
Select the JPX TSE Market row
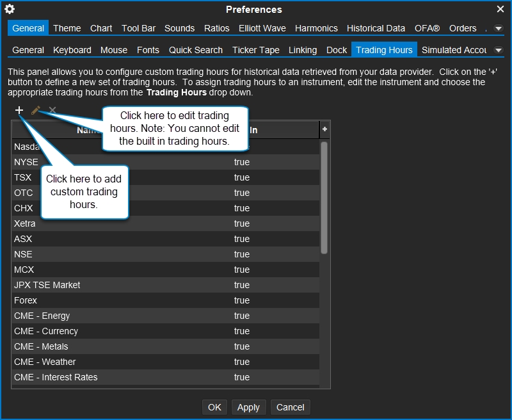(47, 285)
